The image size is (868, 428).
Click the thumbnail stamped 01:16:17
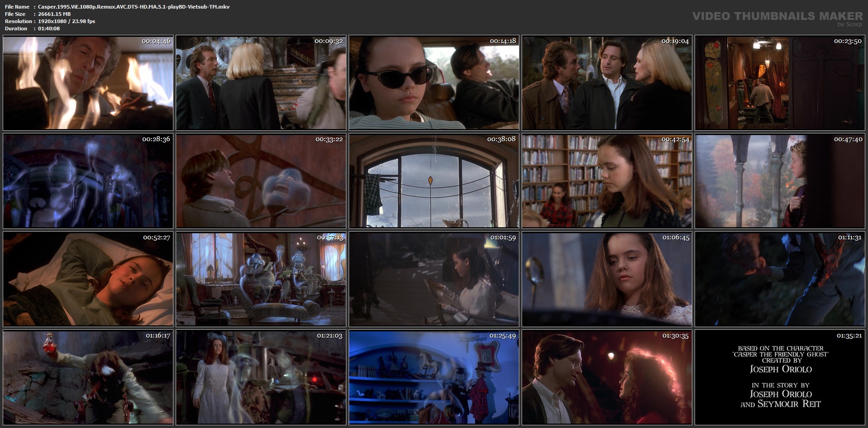88,377
